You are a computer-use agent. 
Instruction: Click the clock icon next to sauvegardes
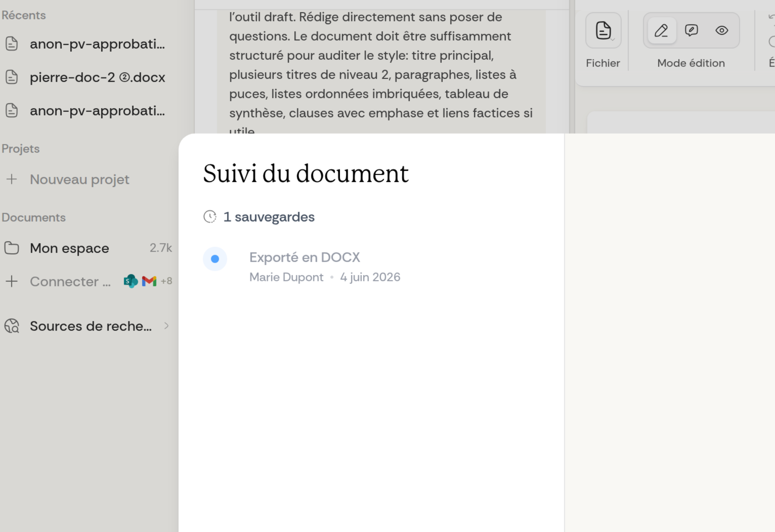click(x=210, y=217)
